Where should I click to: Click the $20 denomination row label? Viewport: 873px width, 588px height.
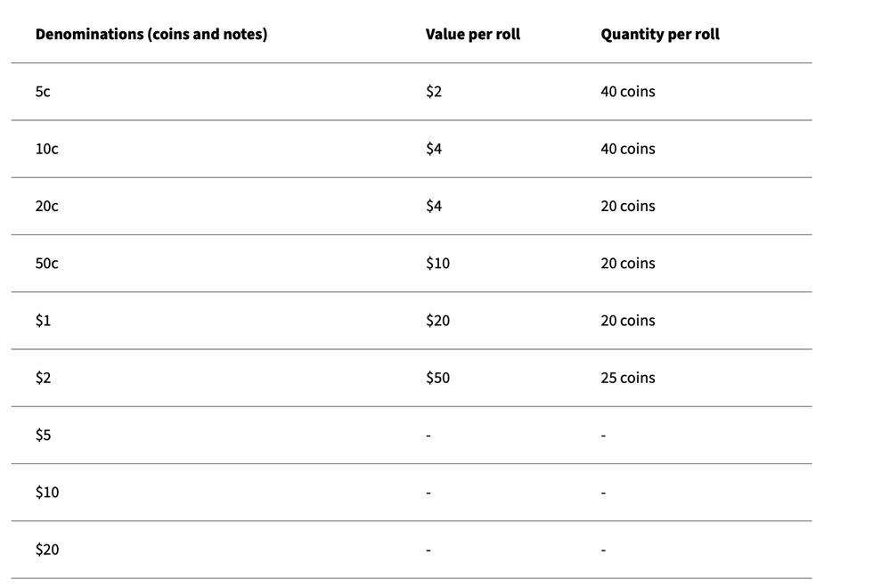[46, 551]
